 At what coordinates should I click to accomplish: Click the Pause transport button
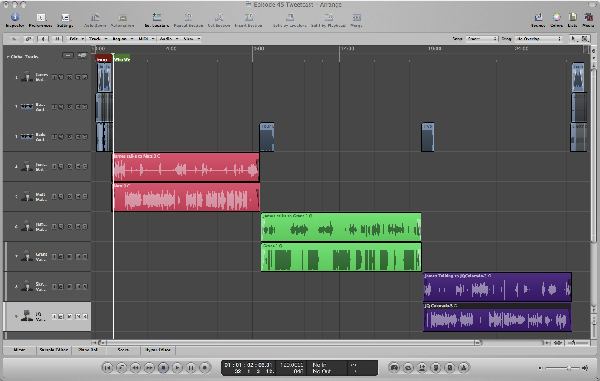tap(191, 368)
